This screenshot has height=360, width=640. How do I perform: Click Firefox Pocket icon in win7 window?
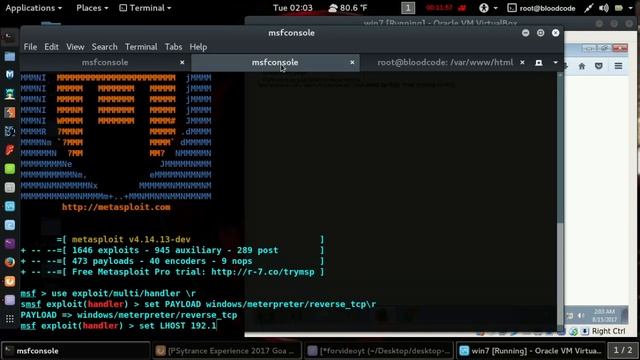click(x=599, y=66)
